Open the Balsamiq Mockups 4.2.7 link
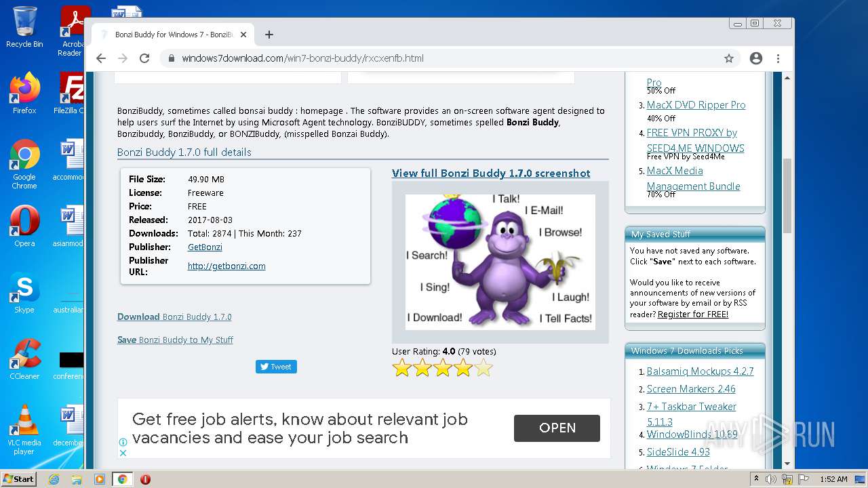 pos(700,371)
